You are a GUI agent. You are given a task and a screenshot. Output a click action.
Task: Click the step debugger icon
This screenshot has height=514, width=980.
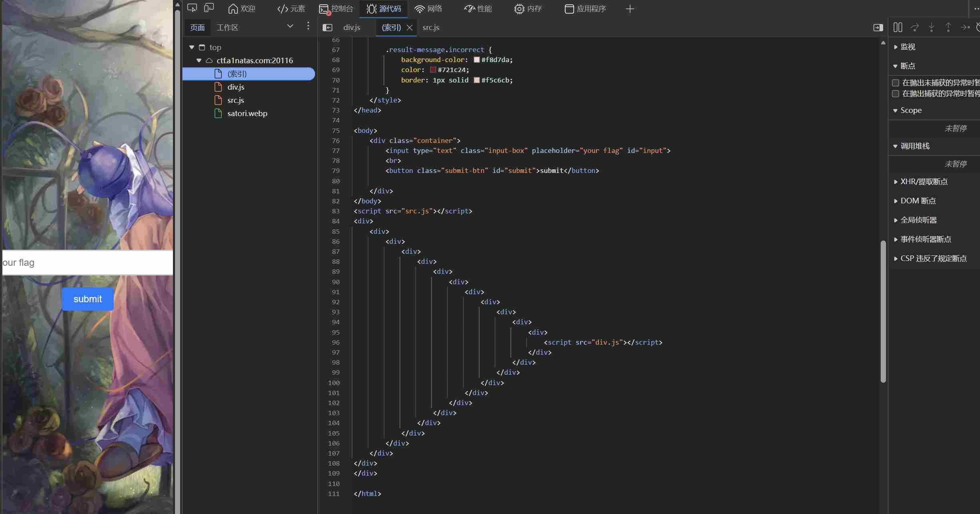[x=965, y=27]
